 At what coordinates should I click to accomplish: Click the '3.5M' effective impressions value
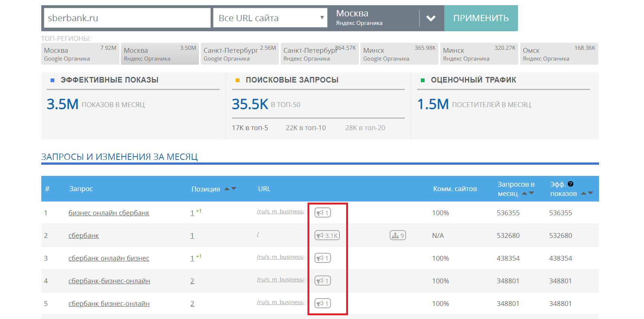pyautogui.click(x=62, y=104)
